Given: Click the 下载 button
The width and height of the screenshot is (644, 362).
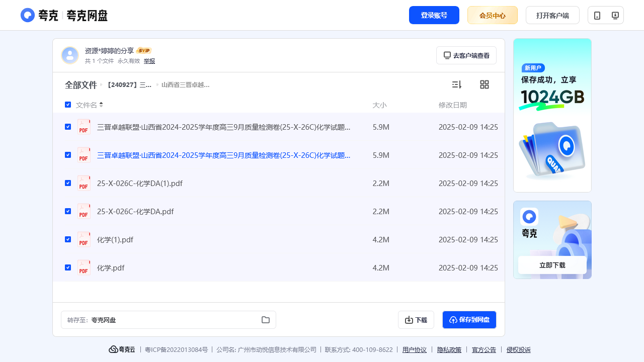Looking at the screenshot, I should 416,320.
